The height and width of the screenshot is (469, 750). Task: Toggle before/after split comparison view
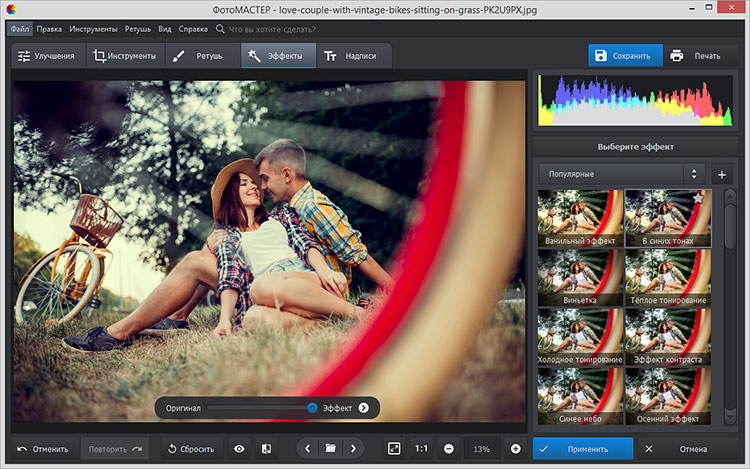266,449
